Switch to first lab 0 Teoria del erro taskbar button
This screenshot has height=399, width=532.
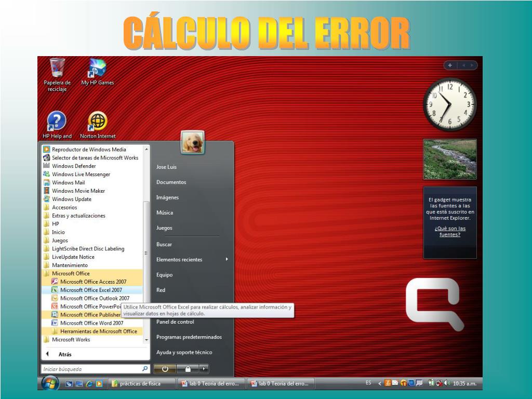pyautogui.click(x=210, y=383)
